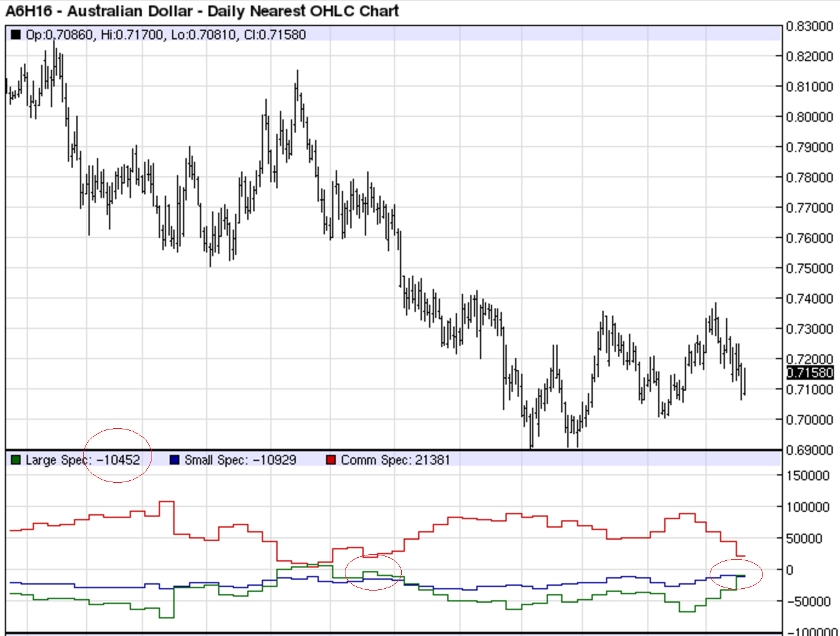
Task: Click the red Comm Spec legend square
Action: (331, 460)
